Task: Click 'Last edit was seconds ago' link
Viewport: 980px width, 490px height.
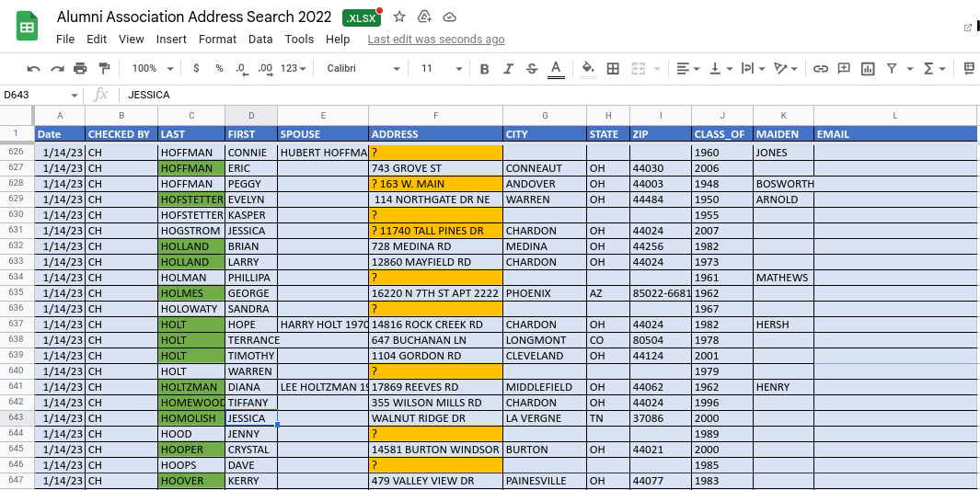Action: 436,40
